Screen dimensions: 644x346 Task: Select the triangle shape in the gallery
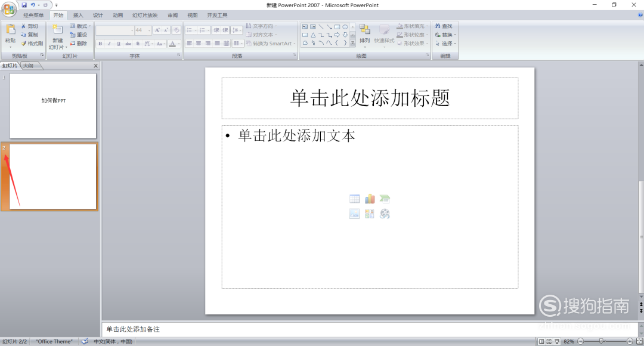click(313, 35)
